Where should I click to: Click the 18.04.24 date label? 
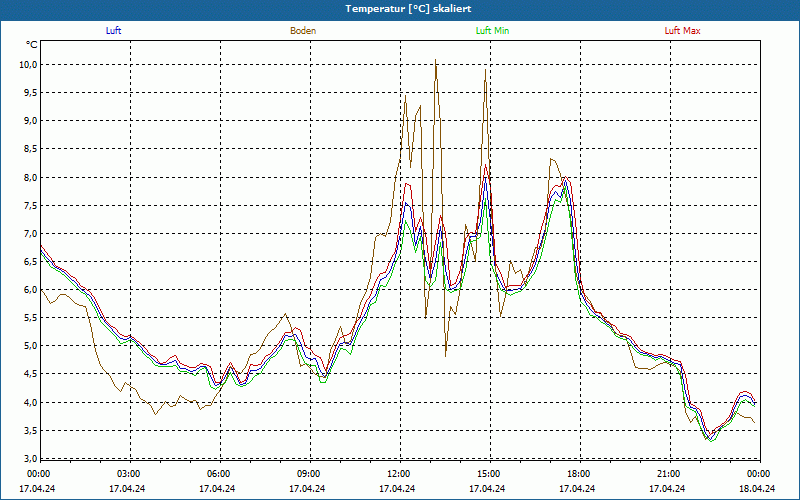(x=757, y=488)
